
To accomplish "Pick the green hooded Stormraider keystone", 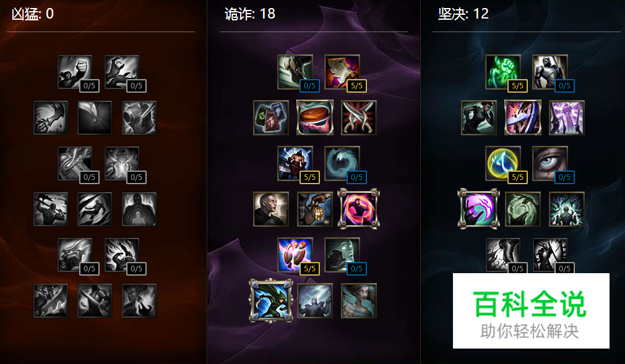I will click(x=271, y=301).
